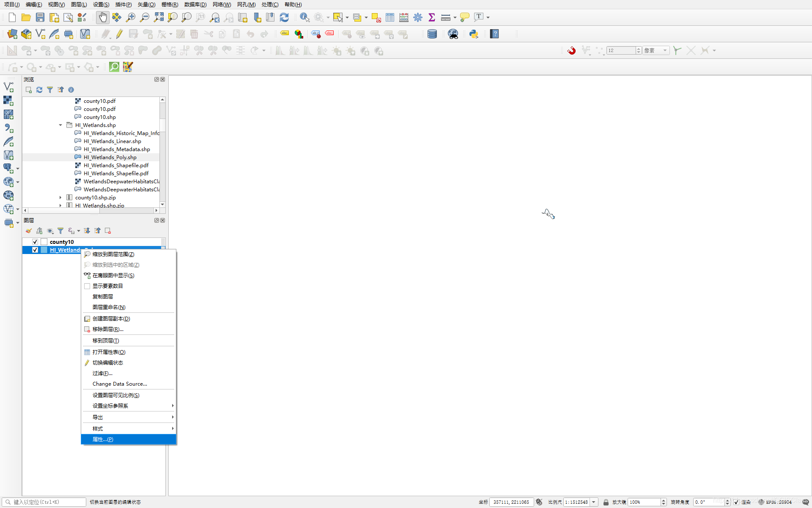This screenshot has height=508, width=812.
Task: Open the map scale dropdown arrow
Action: [594, 502]
